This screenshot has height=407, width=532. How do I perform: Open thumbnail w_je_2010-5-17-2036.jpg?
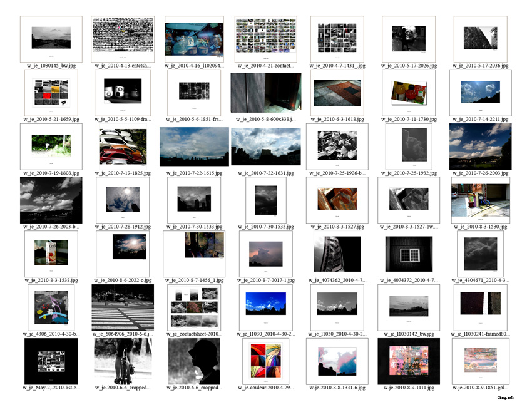point(480,39)
